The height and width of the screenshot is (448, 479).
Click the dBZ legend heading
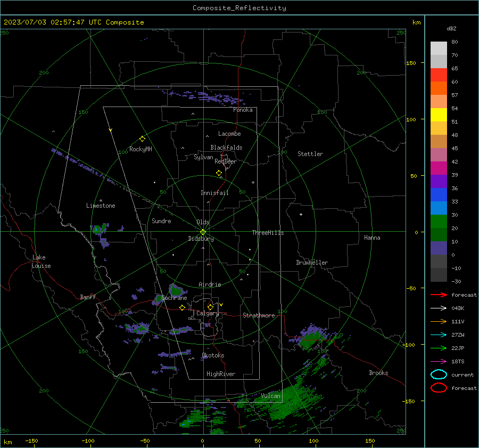pyautogui.click(x=451, y=28)
